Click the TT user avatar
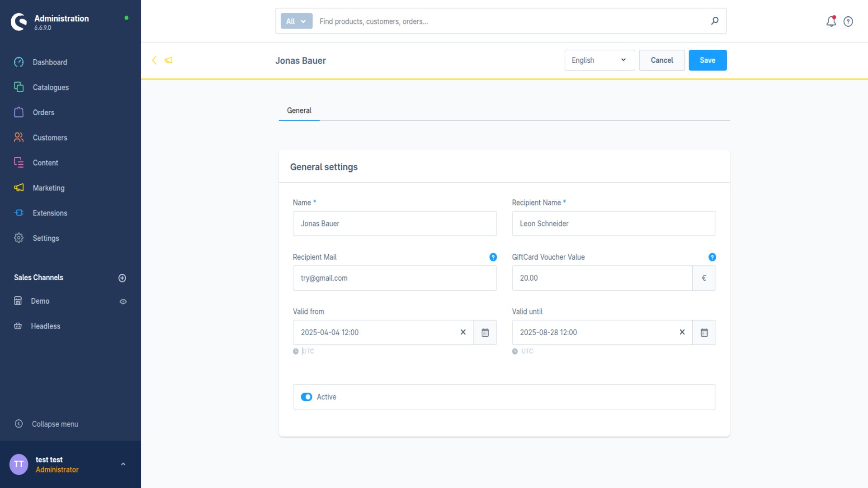The height and width of the screenshot is (488, 868). click(19, 465)
